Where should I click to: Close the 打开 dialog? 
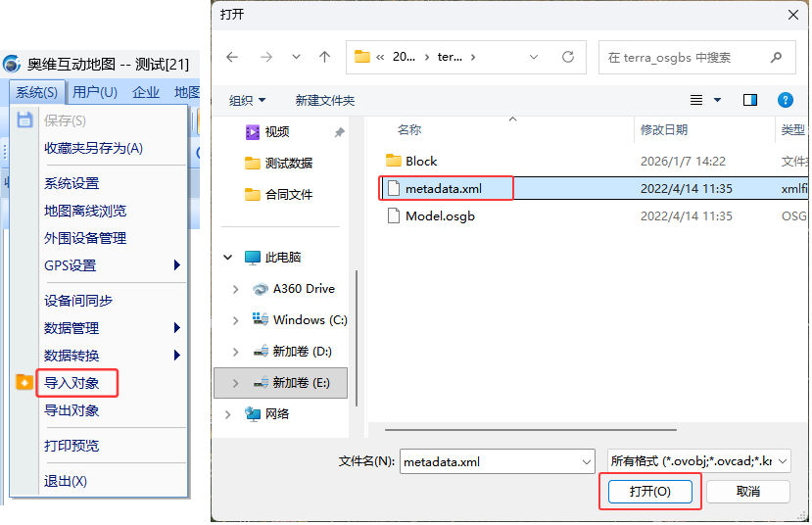[x=792, y=15]
